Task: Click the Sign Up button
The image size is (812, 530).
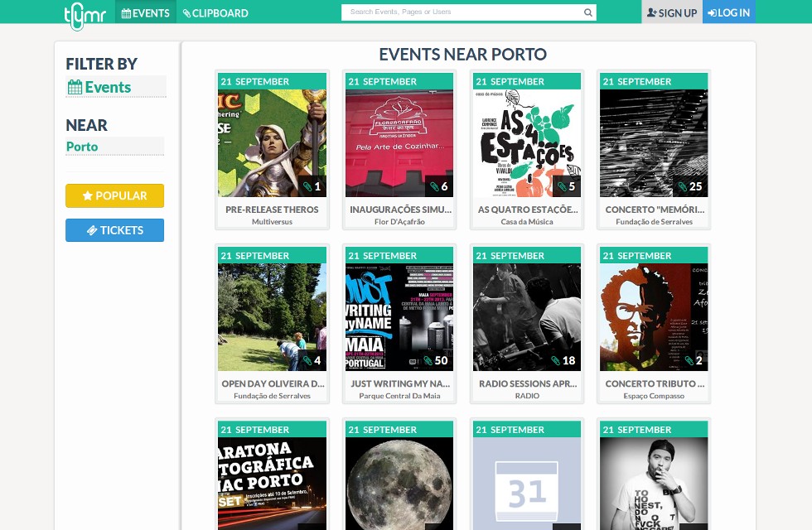Action: point(672,12)
